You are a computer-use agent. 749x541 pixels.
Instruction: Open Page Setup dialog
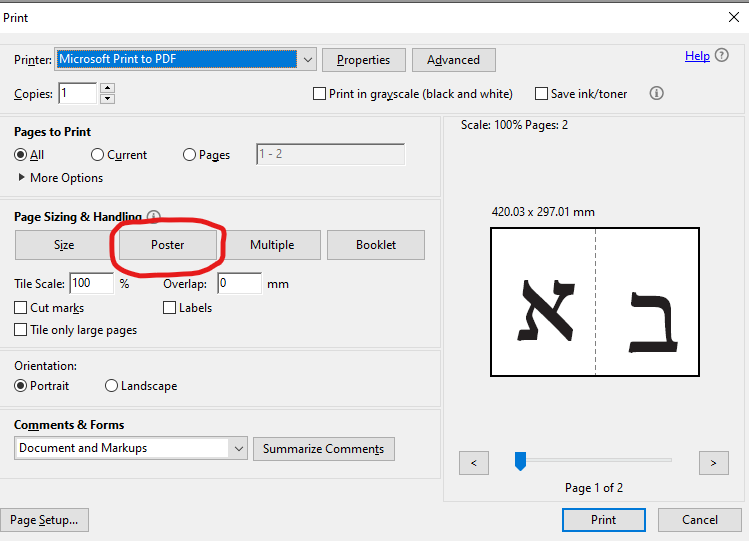[x=44, y=520]
